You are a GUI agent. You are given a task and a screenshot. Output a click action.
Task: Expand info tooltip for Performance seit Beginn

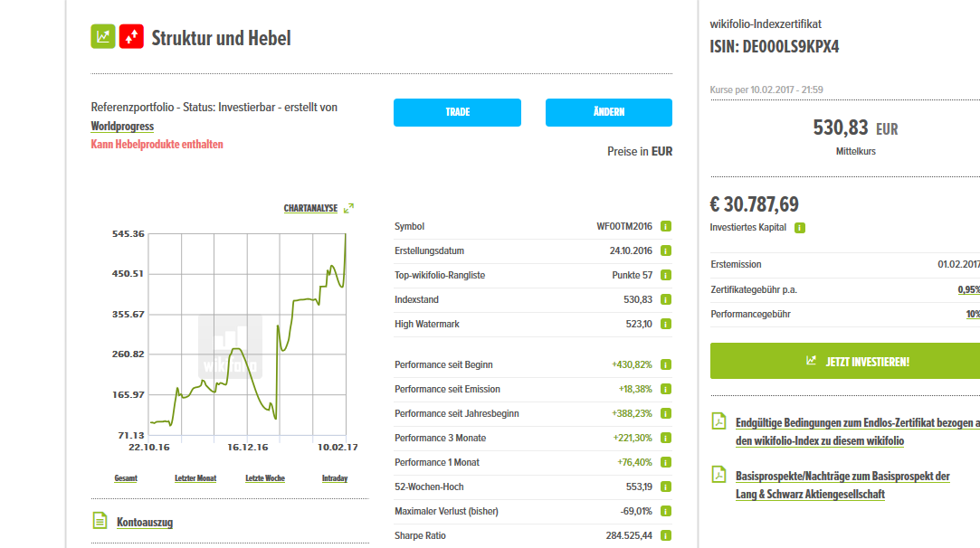coord(665,365)
